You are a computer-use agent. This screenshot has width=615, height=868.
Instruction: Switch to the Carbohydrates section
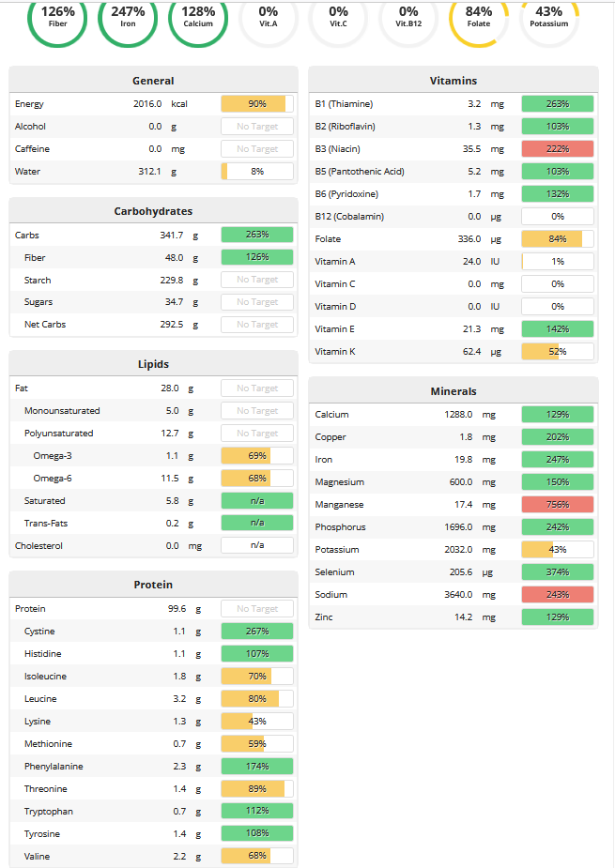tap(153, 211)
